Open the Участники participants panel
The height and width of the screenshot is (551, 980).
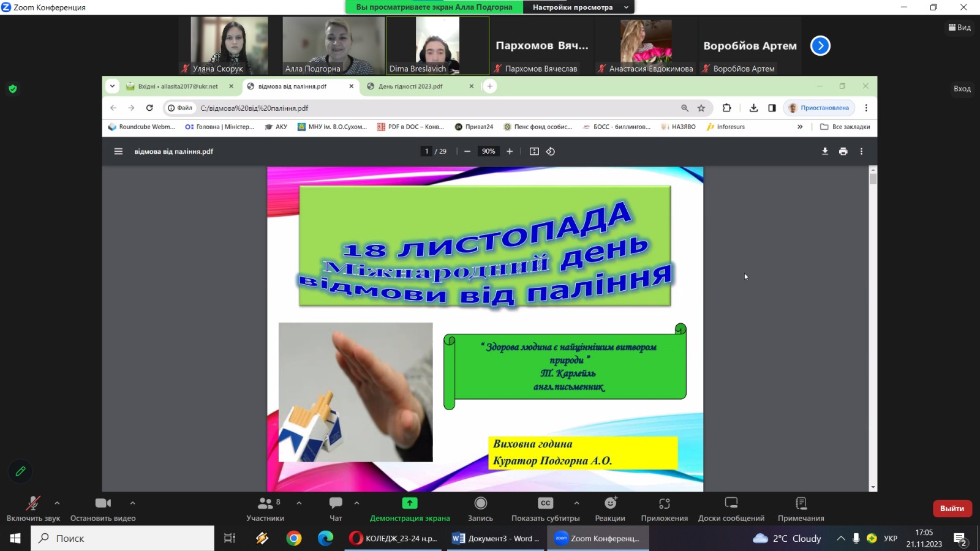point(265,508)
